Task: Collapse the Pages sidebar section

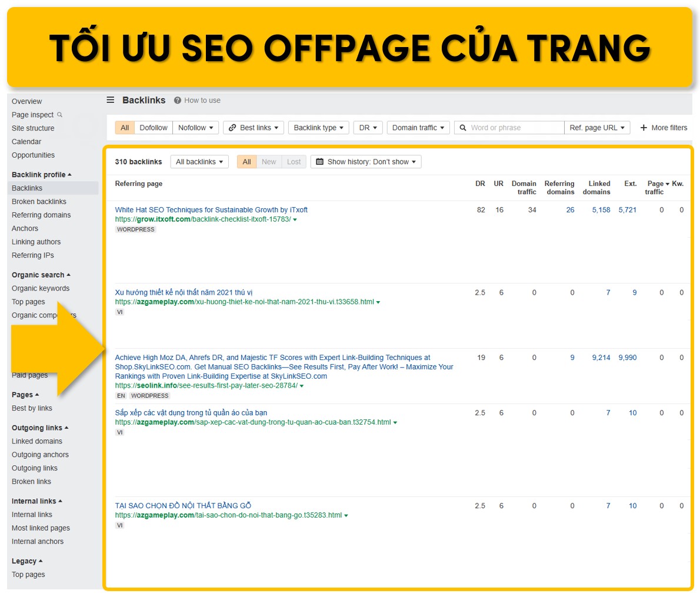Action: (x=25, y=395)
